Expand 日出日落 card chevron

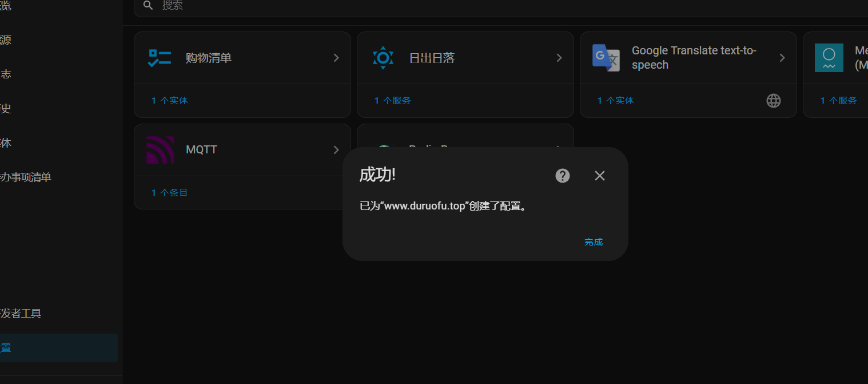(559, 58)
